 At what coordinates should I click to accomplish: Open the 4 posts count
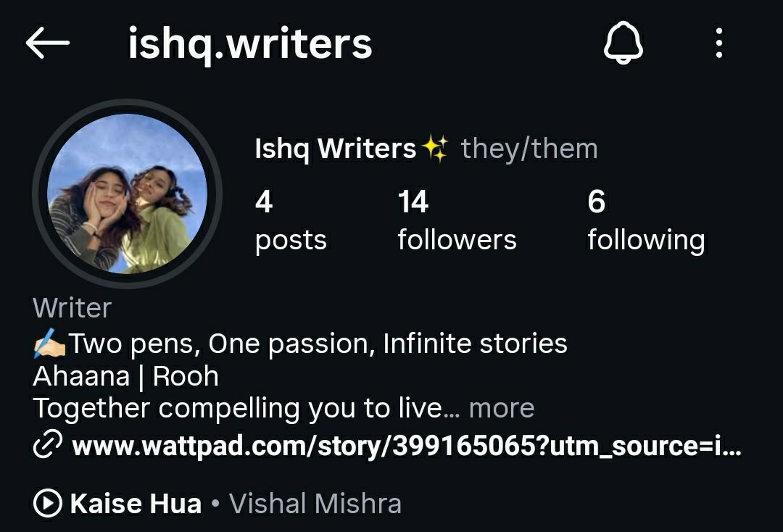click(x=291, y=221)
